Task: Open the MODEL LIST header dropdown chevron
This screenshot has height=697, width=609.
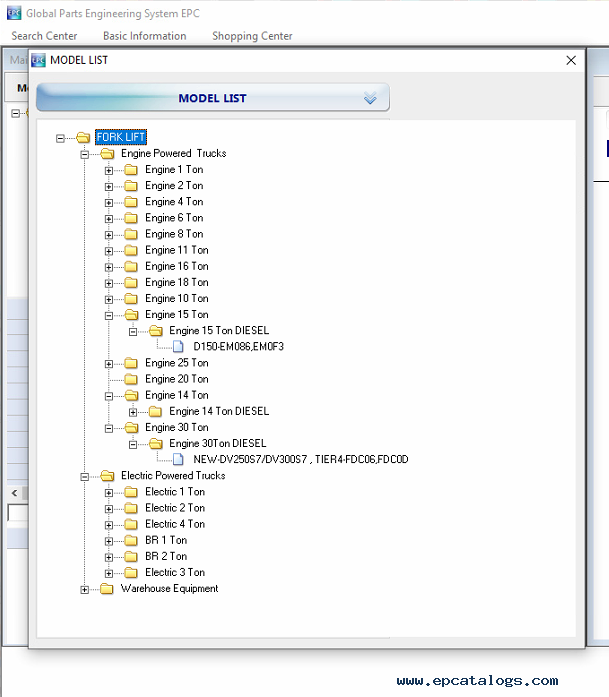Action: (370, 98)
